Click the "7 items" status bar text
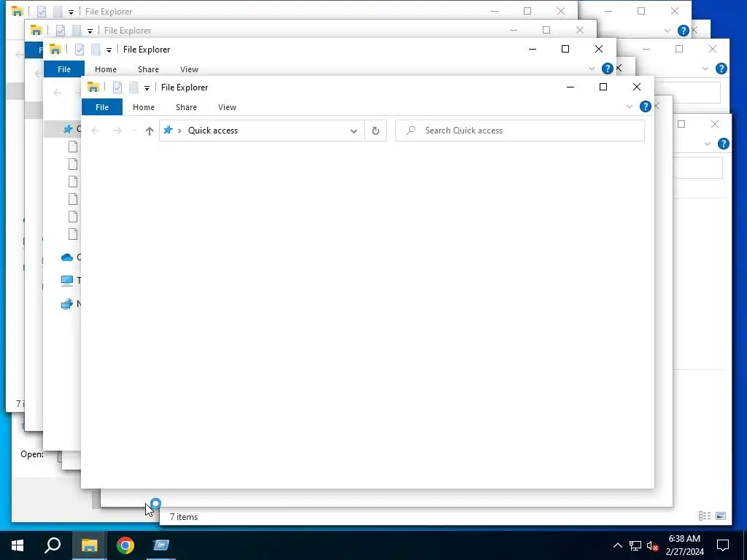Screen dimensions: 747x560 coord(184,517)
